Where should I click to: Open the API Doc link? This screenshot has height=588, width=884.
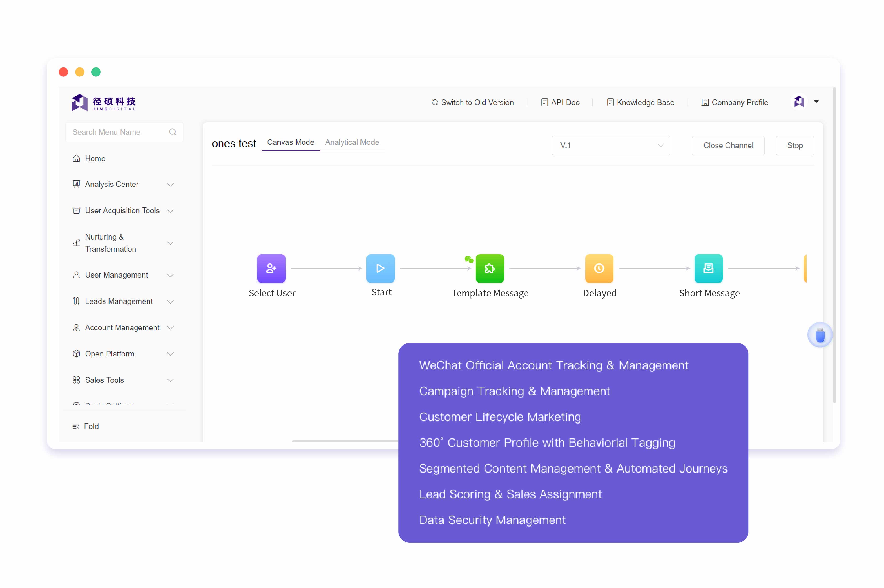560,102
